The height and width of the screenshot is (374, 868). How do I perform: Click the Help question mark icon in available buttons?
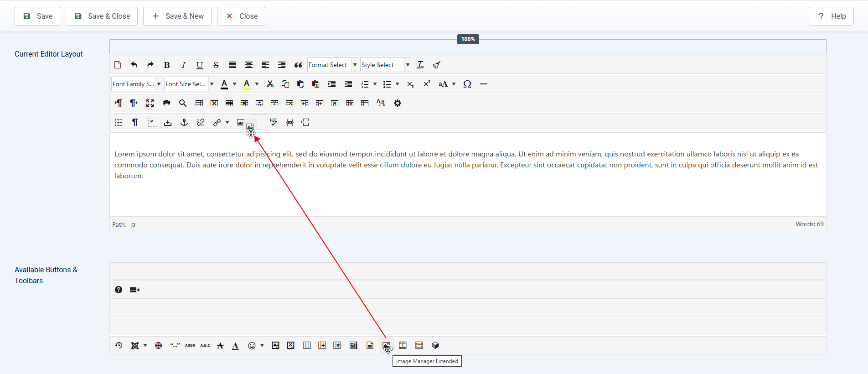pyautogui.click(x=119, y=290)
